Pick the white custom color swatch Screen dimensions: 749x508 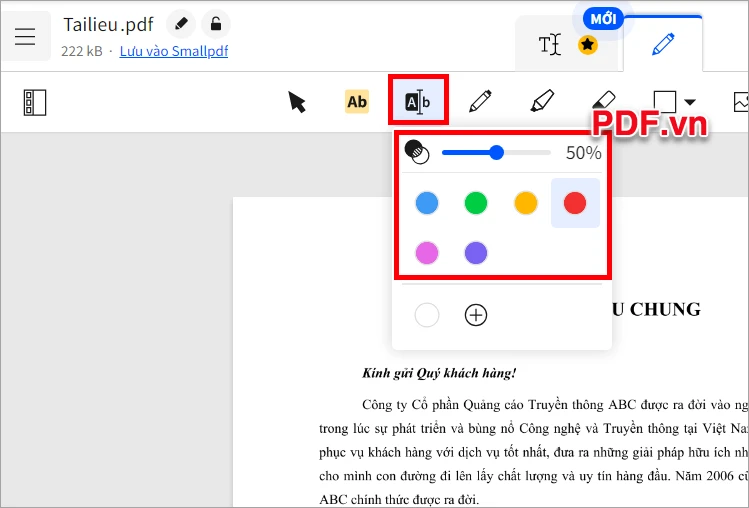coord(427,315)
